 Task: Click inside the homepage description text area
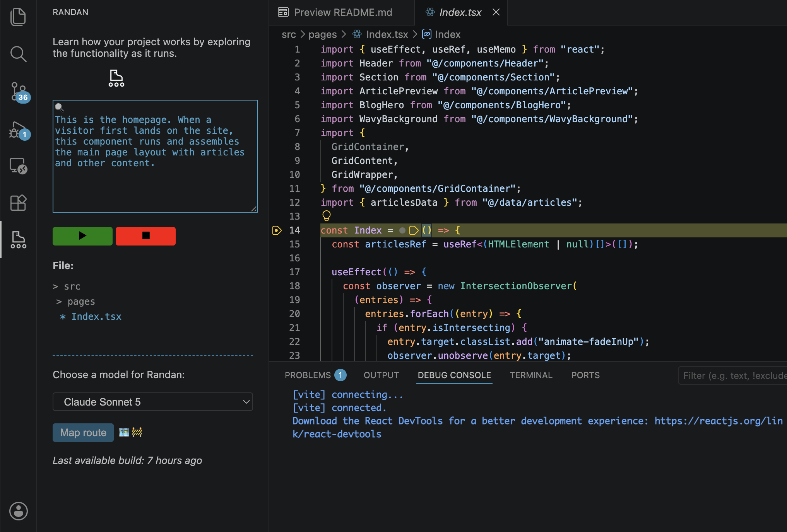155,156
